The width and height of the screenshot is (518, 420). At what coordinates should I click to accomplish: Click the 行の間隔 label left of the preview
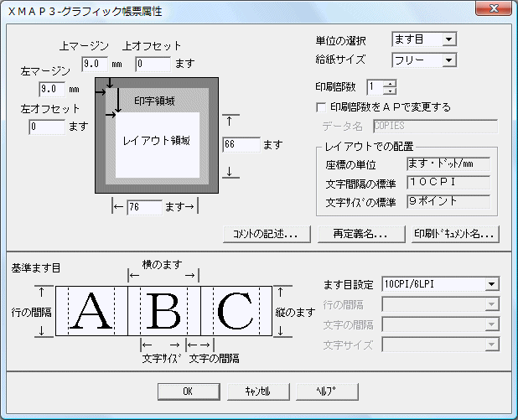31,312
